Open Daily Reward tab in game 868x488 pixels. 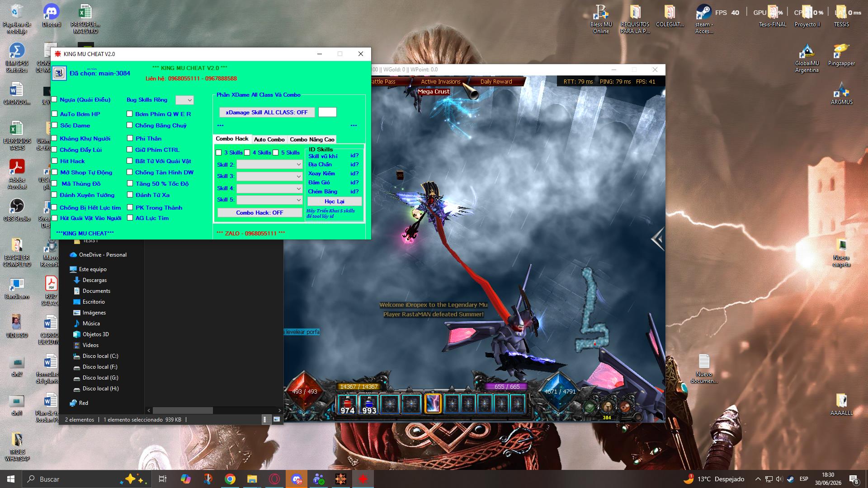(496, 82)
